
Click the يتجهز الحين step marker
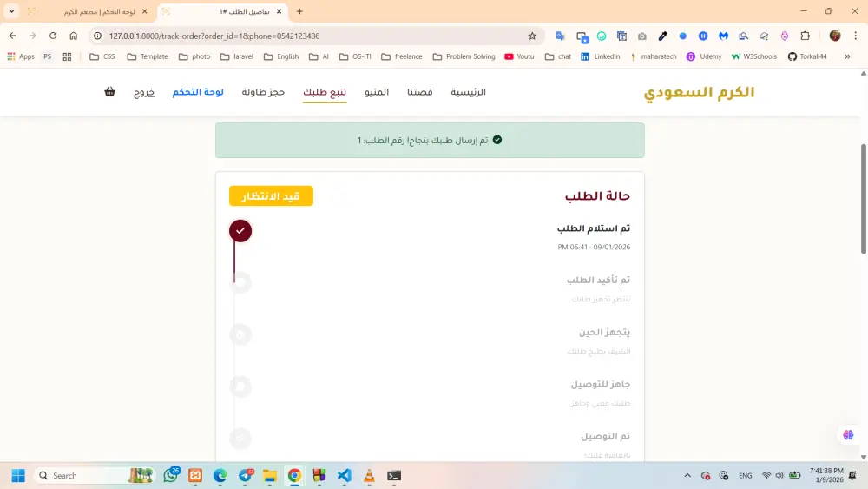240,334
